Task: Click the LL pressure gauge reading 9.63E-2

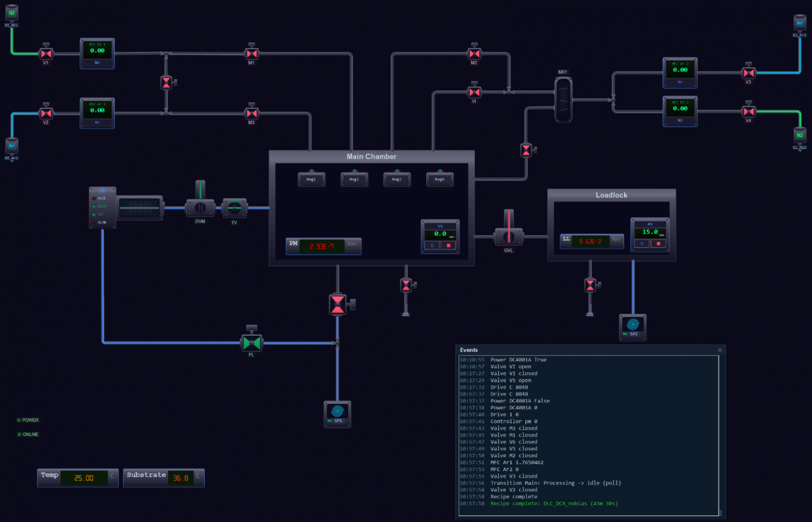Action: (x=590, y=241)
